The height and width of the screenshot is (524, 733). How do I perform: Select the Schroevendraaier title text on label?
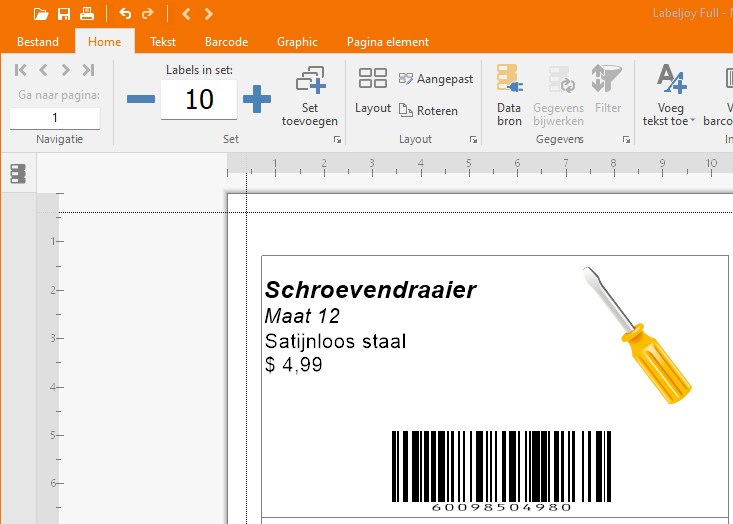coord(370,290)
